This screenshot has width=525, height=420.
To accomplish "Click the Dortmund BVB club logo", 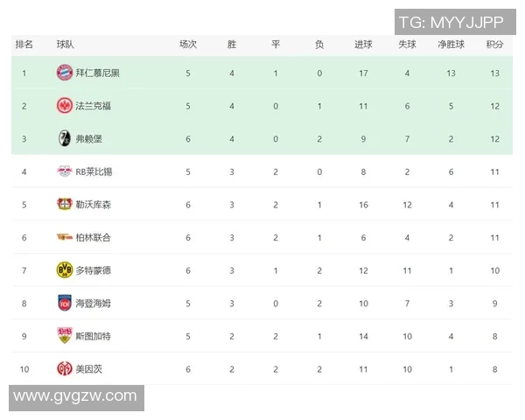I will pos(64,269).
